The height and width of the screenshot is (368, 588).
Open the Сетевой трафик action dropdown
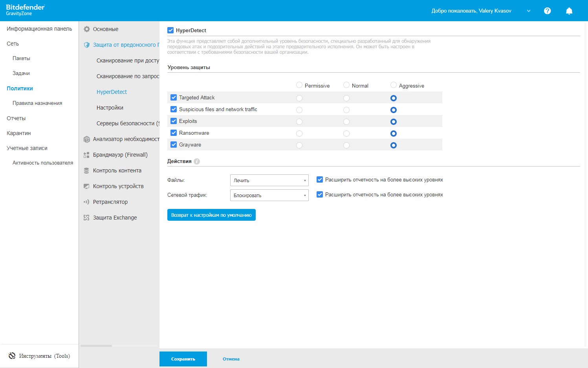pyautogui.click(x=269, y=195)
